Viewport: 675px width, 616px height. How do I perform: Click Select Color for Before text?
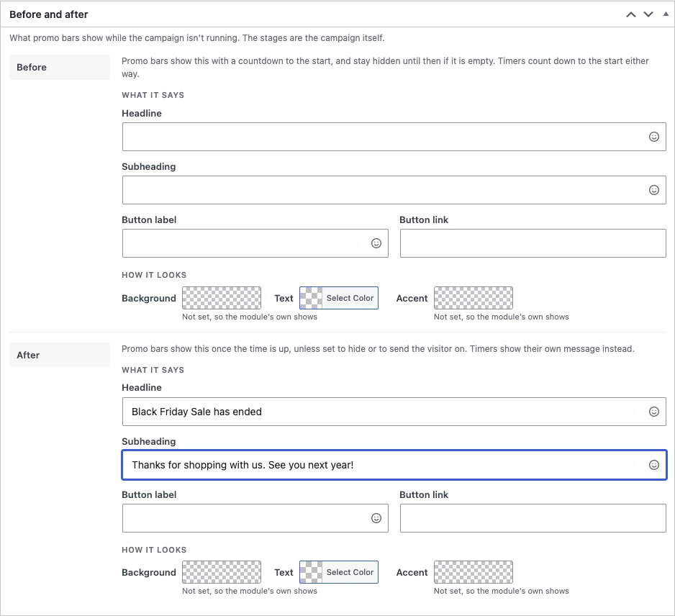339,298
